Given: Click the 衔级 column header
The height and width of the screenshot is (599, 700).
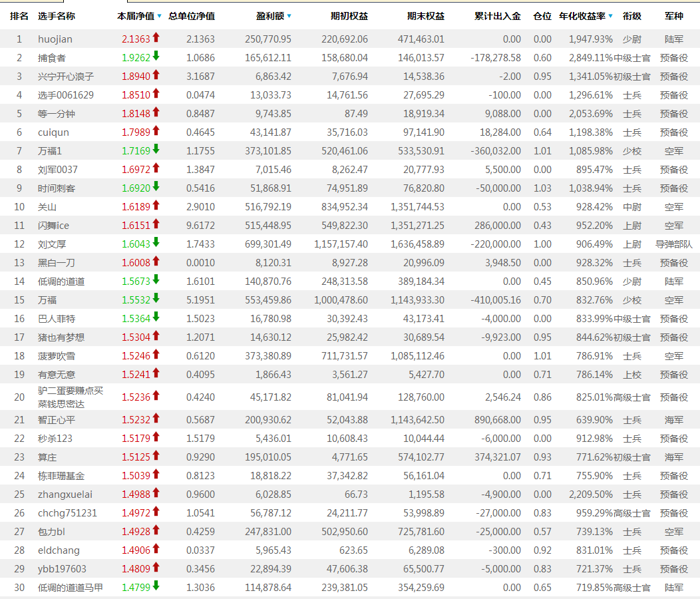Looking at the screenshot, I should (632, 17).
